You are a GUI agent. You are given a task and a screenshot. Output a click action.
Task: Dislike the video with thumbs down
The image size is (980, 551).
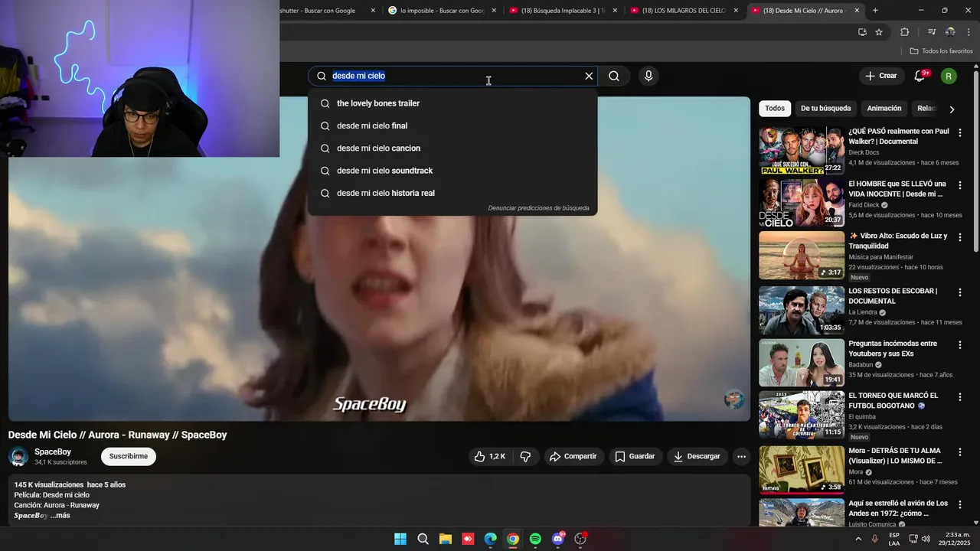coord(525,456)
